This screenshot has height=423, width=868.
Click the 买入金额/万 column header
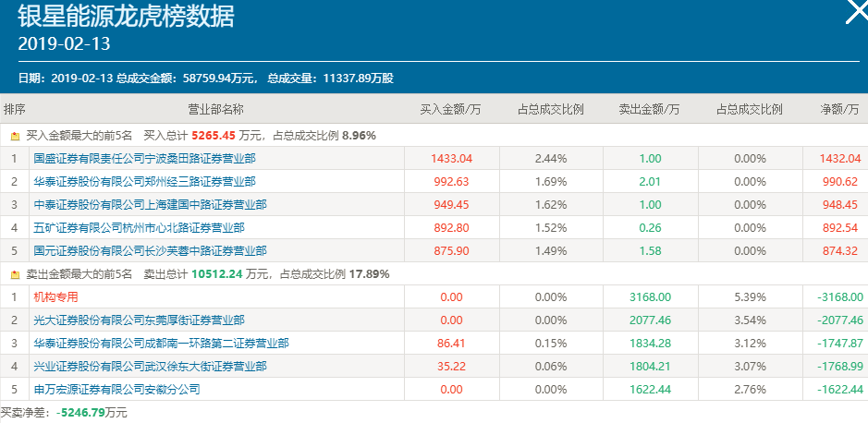point(451,109)
